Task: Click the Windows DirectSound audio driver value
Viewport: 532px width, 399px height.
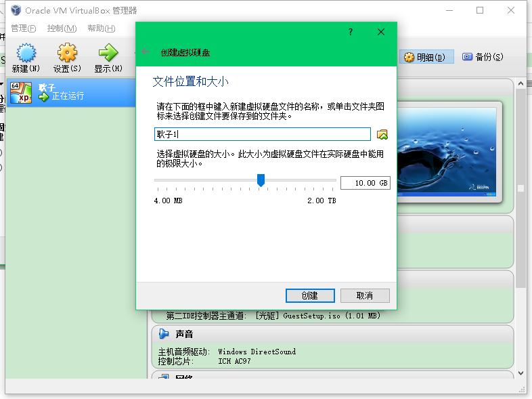Action: pyautogui.click(x=257, y=352)
